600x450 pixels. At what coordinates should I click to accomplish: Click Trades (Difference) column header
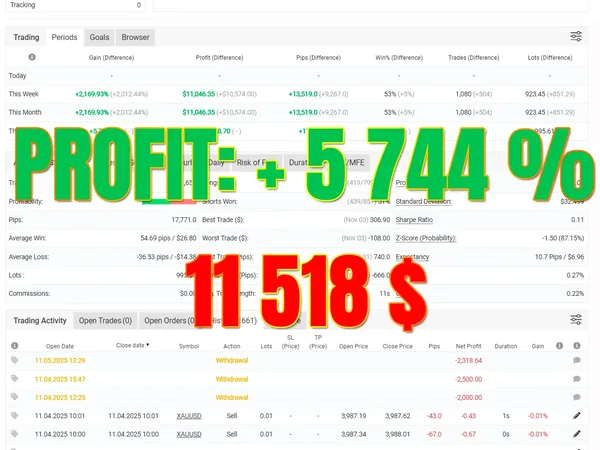[x=474, y=58]
